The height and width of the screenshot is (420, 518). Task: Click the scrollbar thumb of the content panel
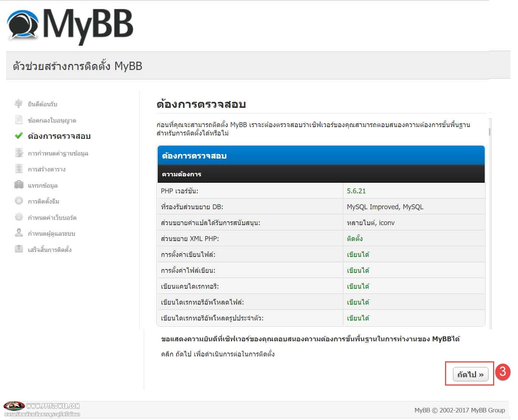click(490, 132)
